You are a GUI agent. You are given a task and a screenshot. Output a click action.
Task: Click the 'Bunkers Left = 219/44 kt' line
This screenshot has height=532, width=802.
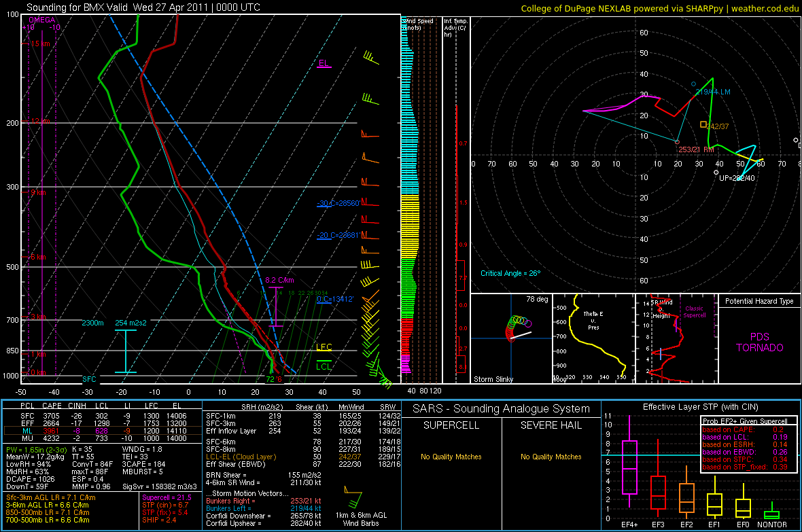coord(264,508)
